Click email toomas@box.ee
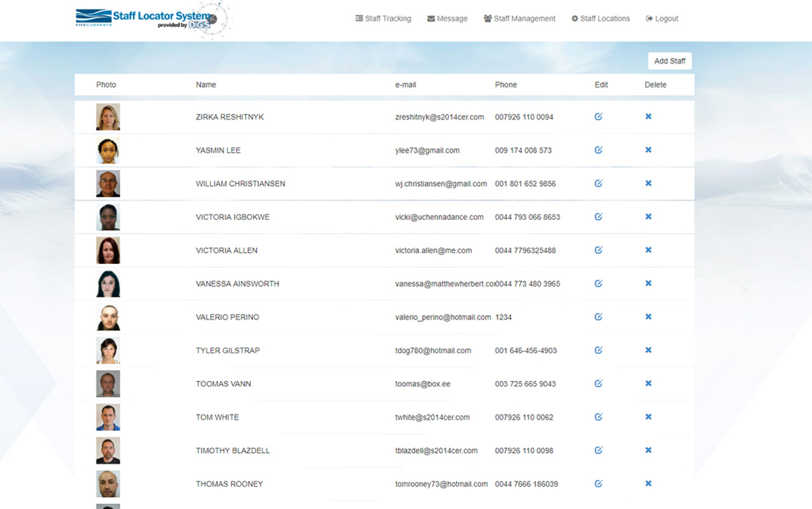This screenshot has width=812, height=509. 423,384
